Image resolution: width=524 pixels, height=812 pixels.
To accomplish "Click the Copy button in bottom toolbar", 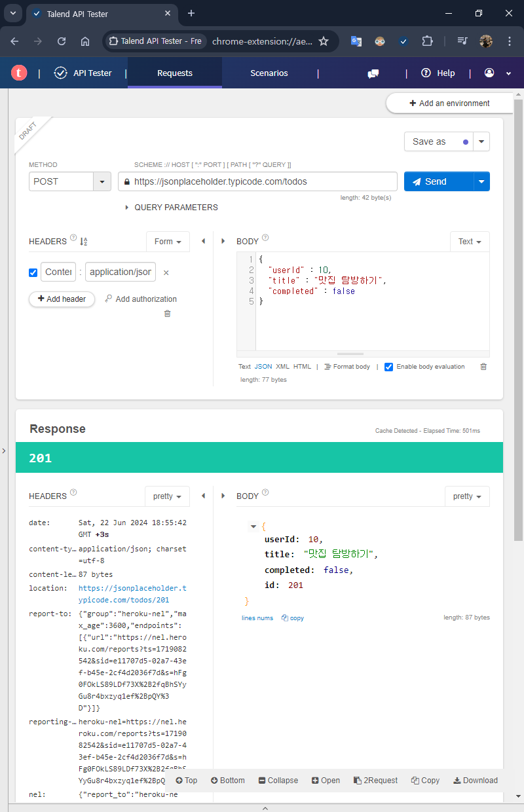I will 426,780.
